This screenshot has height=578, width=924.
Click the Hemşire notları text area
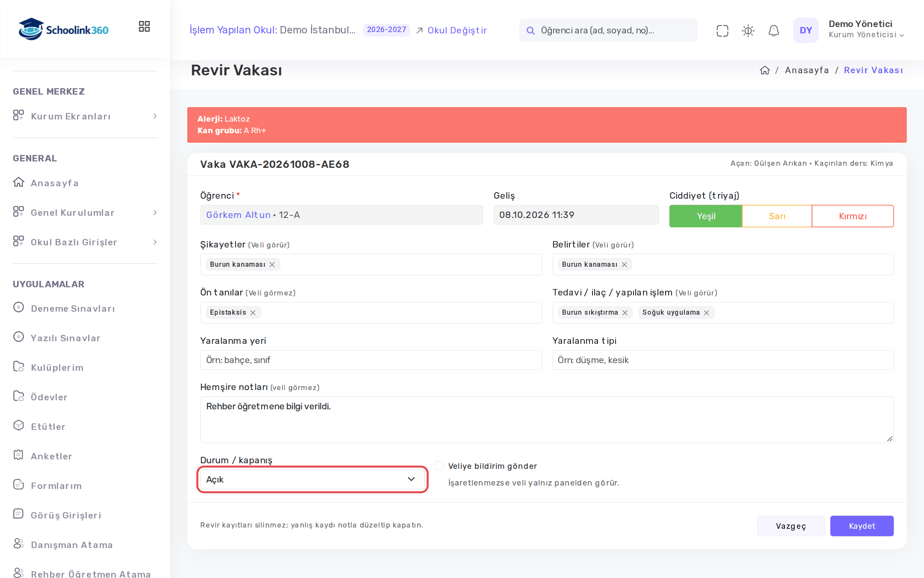click(547, 420)
